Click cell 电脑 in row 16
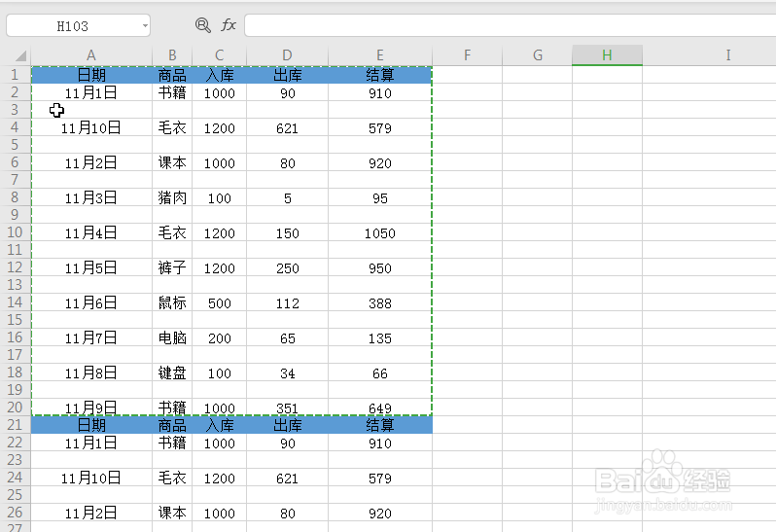 point(172,338)
